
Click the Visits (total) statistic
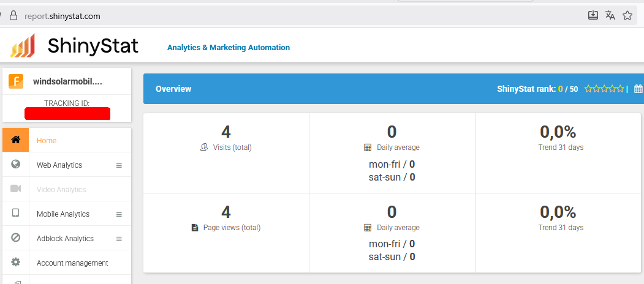point(226,148)
